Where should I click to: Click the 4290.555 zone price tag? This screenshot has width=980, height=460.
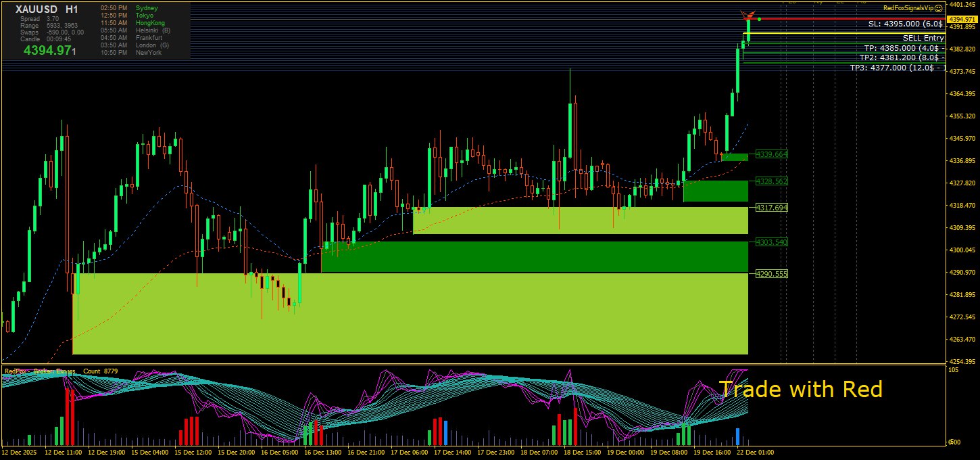click(x=771, y=274)
